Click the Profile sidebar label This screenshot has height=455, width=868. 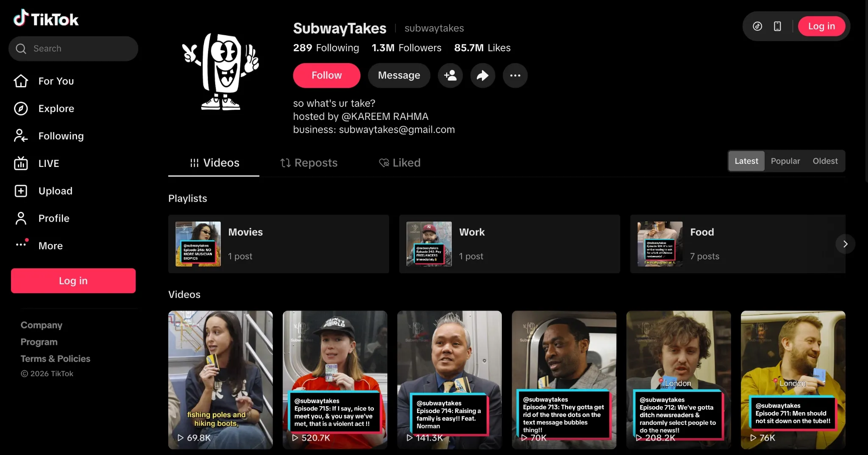[54, 218]
